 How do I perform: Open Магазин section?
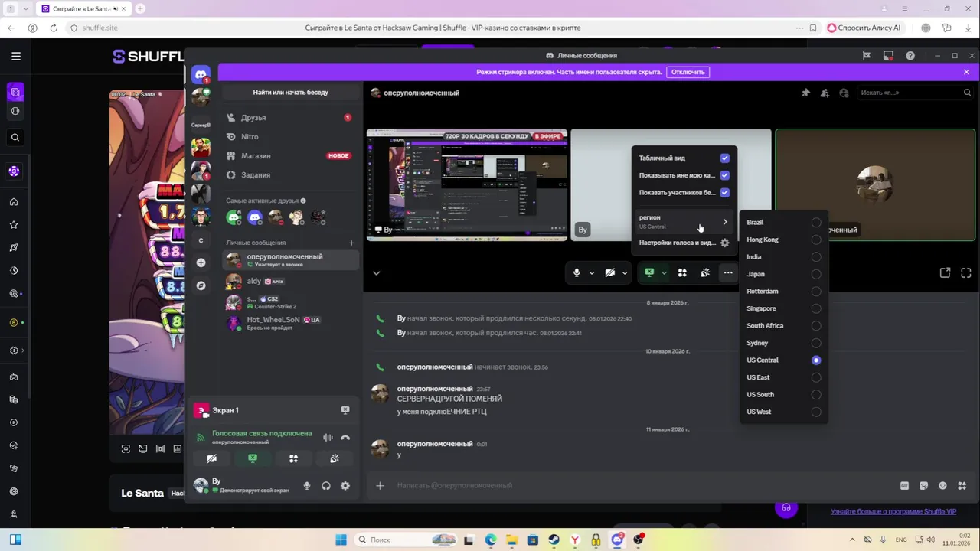(x=290, y=155)
